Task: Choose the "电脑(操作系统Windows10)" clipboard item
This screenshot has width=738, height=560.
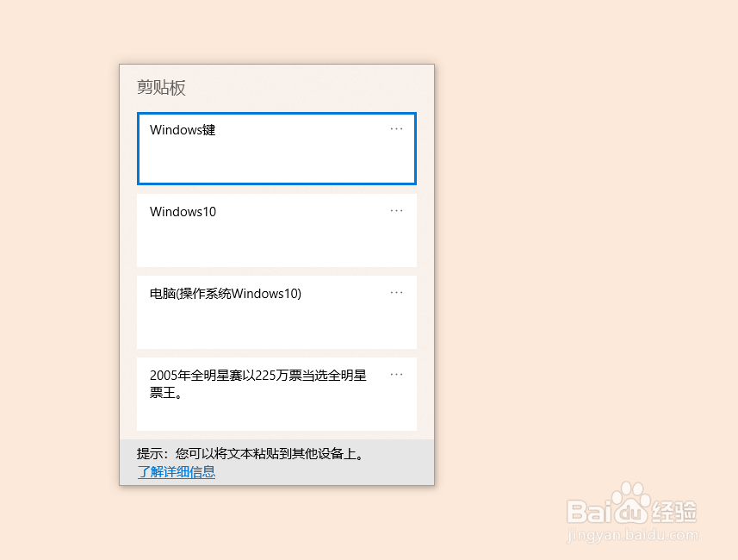Action: pyautogui.click(x=276, y=312)
